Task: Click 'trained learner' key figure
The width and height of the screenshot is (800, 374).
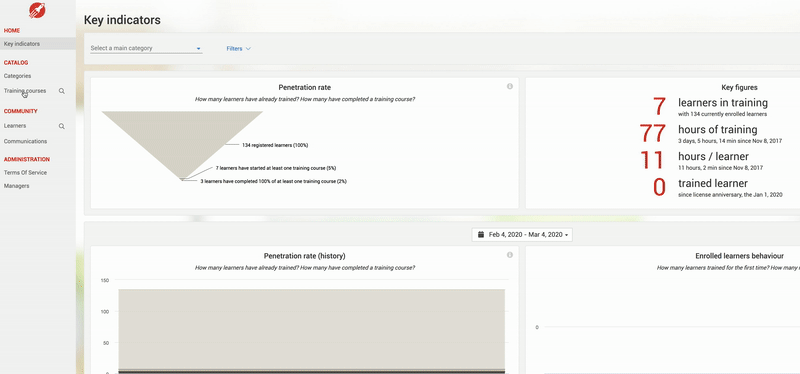Action: coord(713,183)
